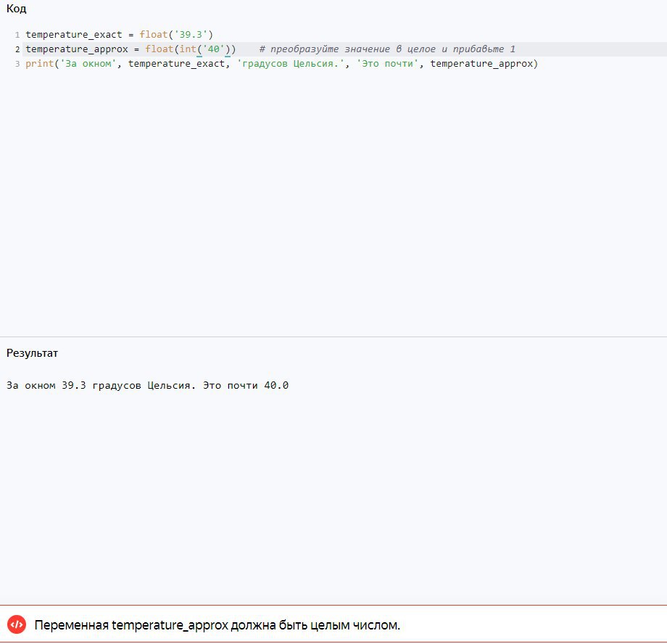Click line number 3 in code editor
667x644 pixels.
point(17,64)
